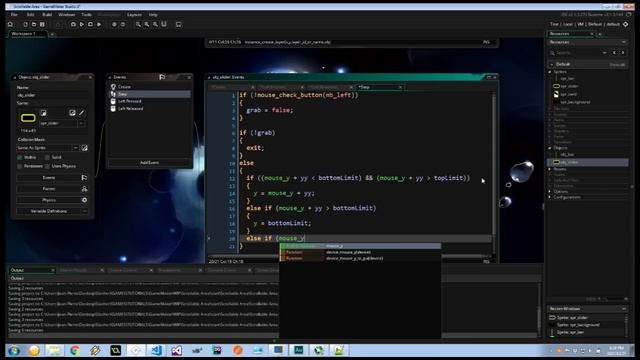Open the sprite selection dropdown for spr_slider
This screenshot has height=360, width=640.
click(82, 123)
